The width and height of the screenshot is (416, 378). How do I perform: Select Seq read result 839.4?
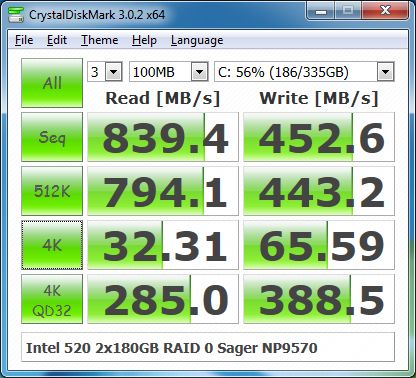click(x=163, y=137)
